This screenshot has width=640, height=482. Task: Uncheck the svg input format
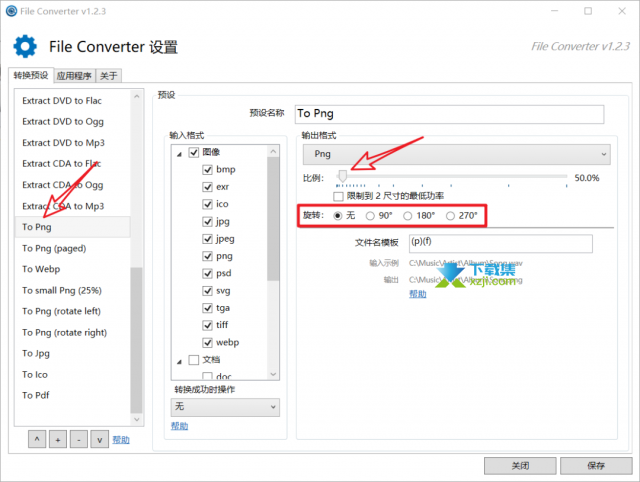coord(208,291)
